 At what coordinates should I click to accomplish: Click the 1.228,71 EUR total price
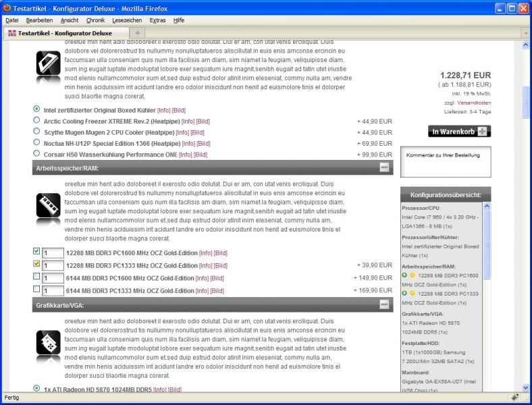click(466, 76)
